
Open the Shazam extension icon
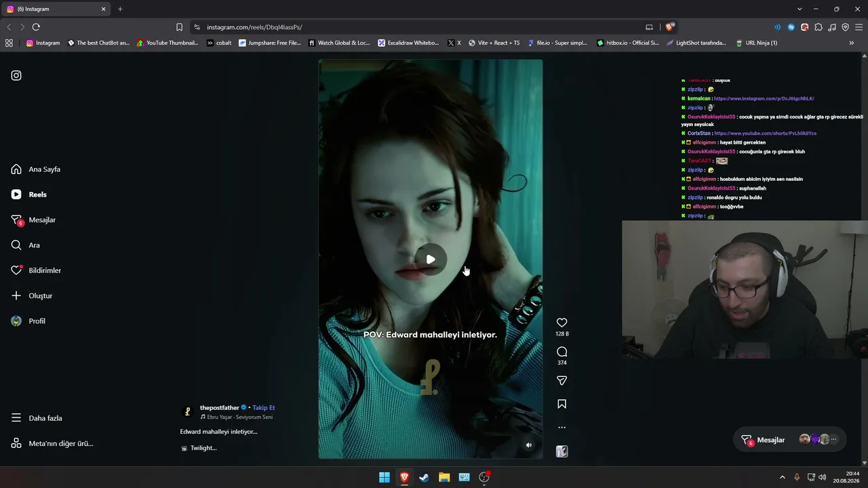coord(791,27)
